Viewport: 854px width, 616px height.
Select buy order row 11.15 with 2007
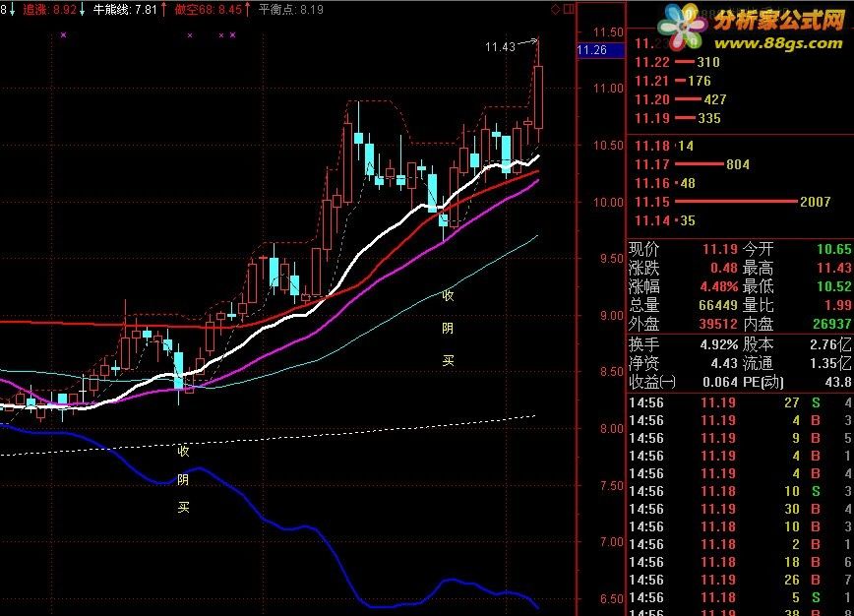click(x=733, y=202)
